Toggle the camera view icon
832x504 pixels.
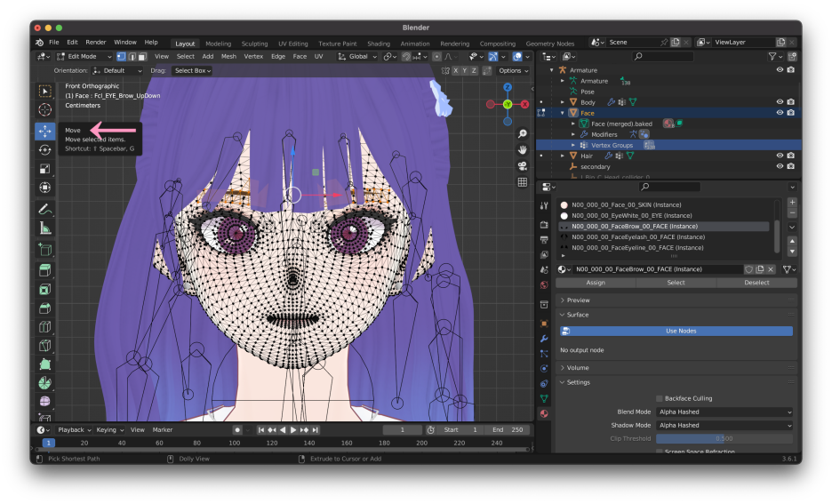523,166
